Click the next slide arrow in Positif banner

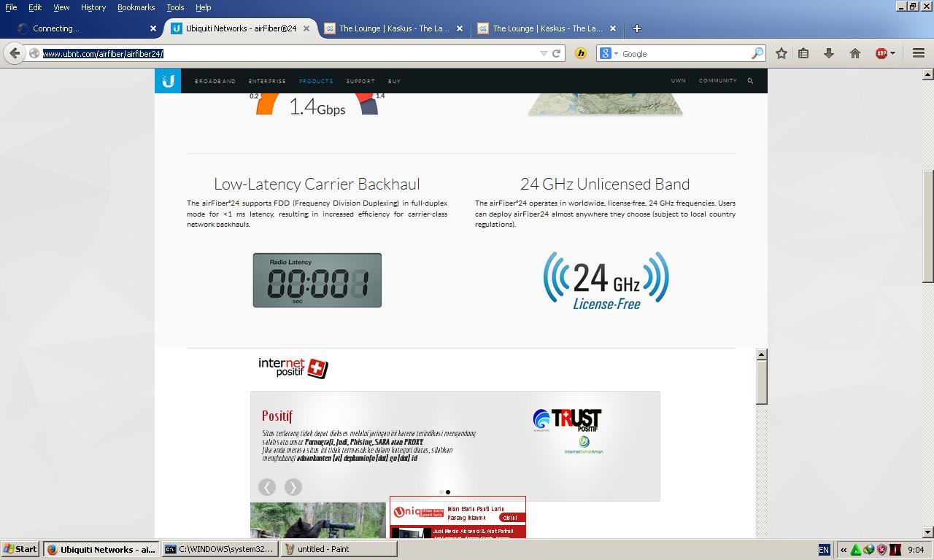(x=293, y=487)
